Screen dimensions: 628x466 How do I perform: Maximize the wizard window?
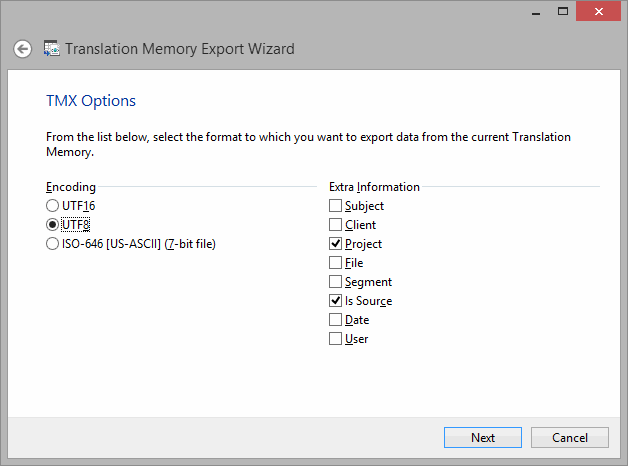click(563, 12)
